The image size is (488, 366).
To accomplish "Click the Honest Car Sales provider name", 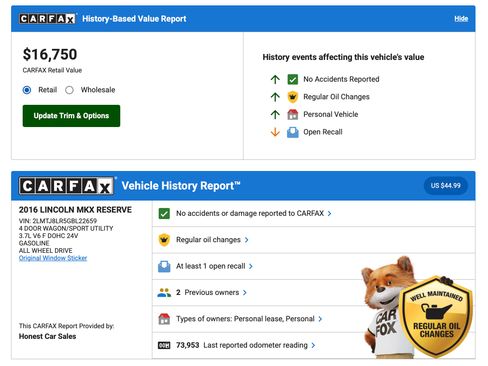I will tap(47, 336).
